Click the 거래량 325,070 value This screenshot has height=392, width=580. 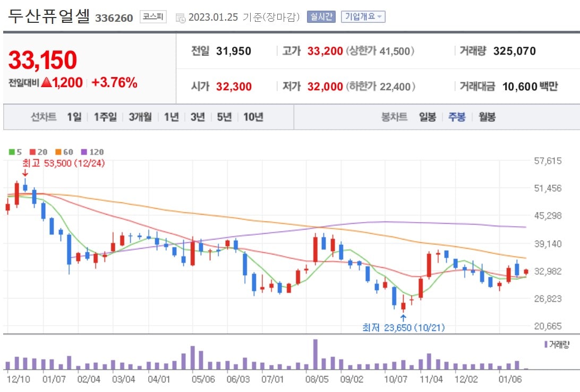(515, 51)
